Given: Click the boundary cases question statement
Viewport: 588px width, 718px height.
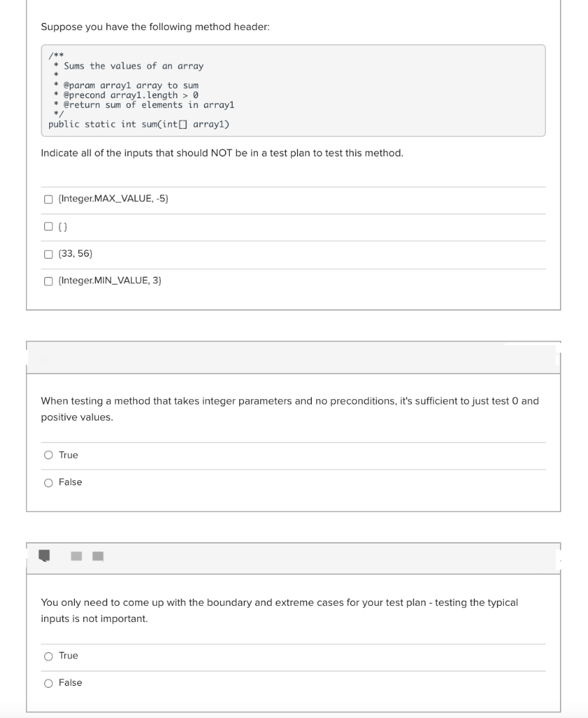Looking at the screenshot, I should tap(280, 610).
